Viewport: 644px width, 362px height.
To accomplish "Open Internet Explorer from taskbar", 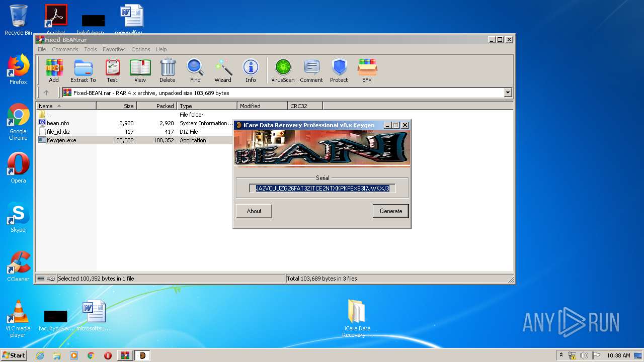I will 40,355.
